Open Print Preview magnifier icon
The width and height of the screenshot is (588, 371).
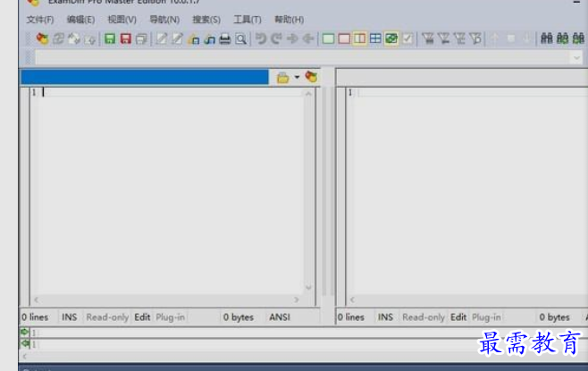click(x=240, y=38)
